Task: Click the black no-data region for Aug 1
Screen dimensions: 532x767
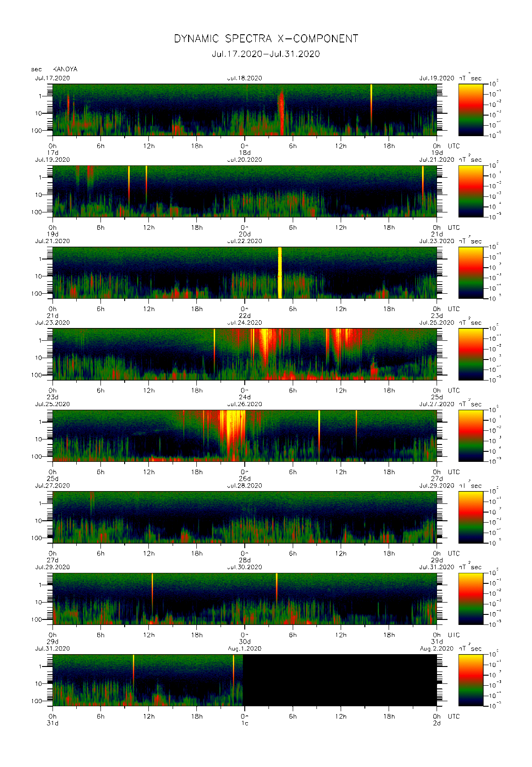Action: [x=340, y=680]
